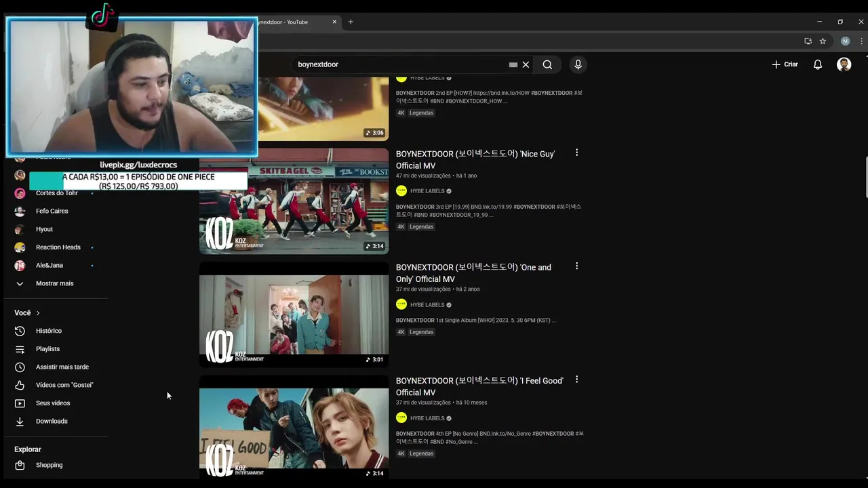Screen dimensions: 868x488
Task: Click the Shopping bag icon
Action: pyautogui.click(x=20, y=465)
